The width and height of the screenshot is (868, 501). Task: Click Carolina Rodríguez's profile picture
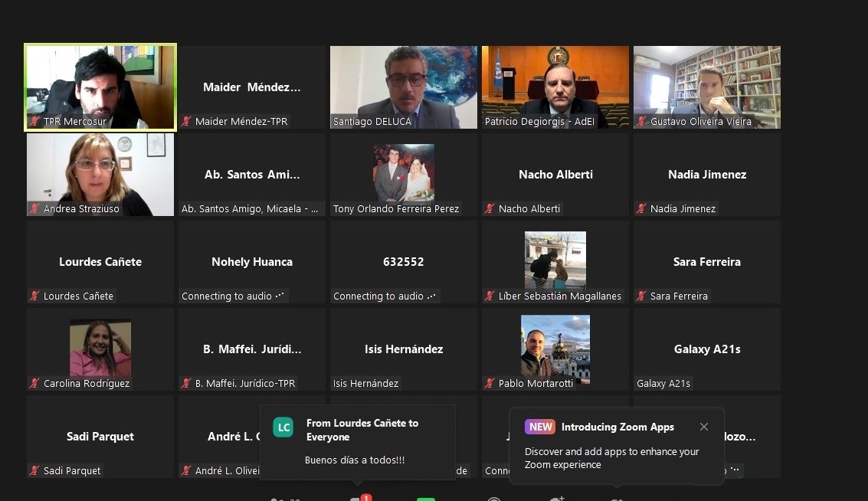(100, 348)
